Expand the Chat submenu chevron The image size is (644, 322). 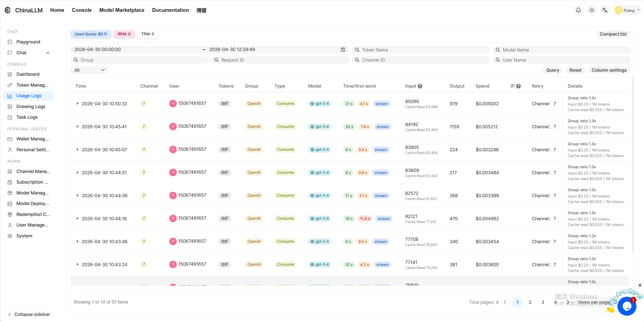[48, 53]
